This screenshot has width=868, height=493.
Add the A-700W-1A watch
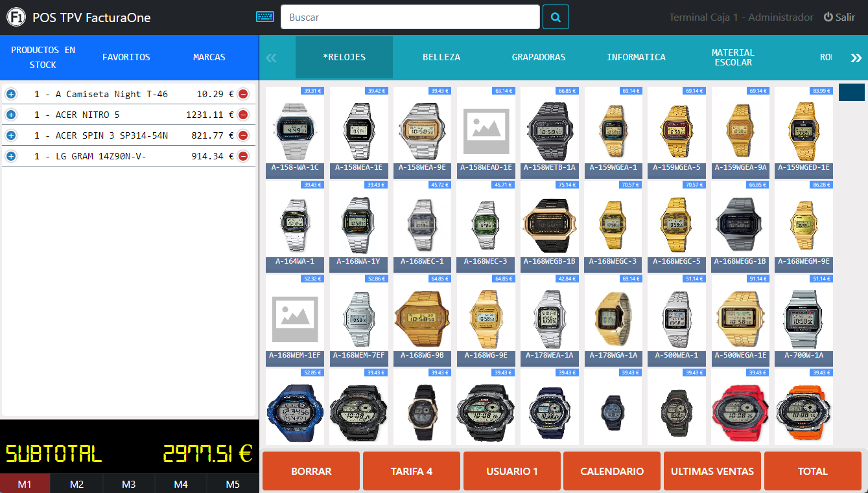point(804,321)
